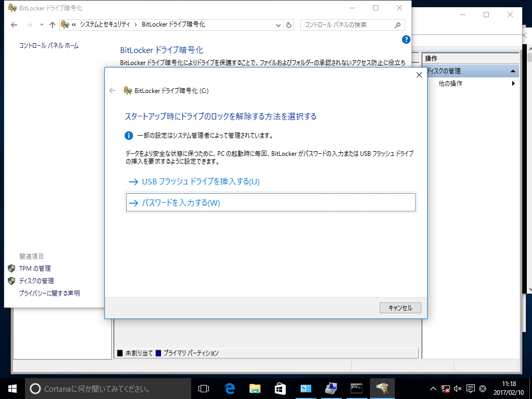Click the search magnifier icon
The height and width of the screenshot is (399, 532).
coord(397,25)
